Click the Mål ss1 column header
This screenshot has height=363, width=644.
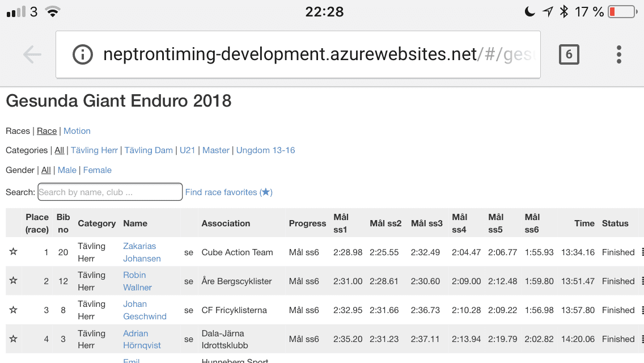341,223
